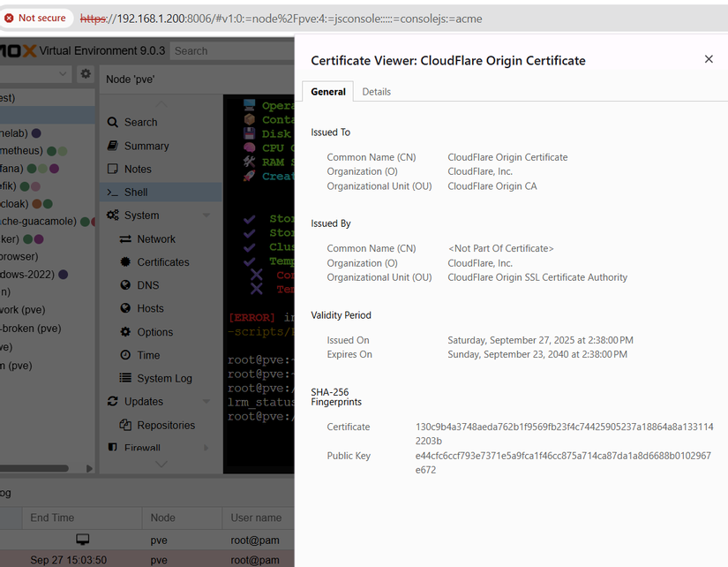The width and height of the screenshot is (728, 567).
Task: Click the terminal prompt icon beside Shell
Action: (x=112, y=193)
